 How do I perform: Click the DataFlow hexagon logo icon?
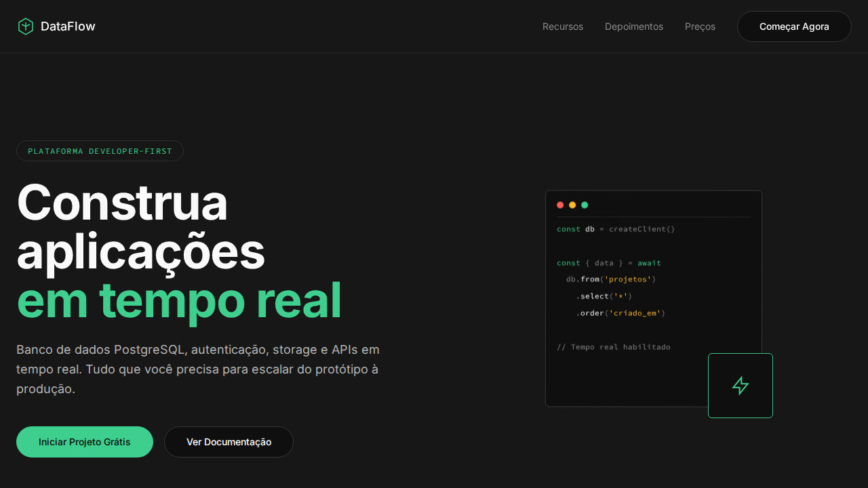coord(26,26)
